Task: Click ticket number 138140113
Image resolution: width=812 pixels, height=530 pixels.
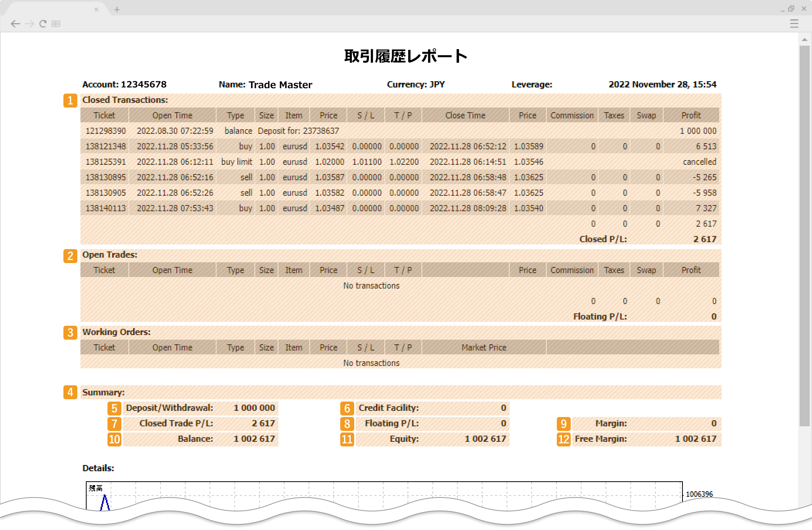Action: (106, 208)
